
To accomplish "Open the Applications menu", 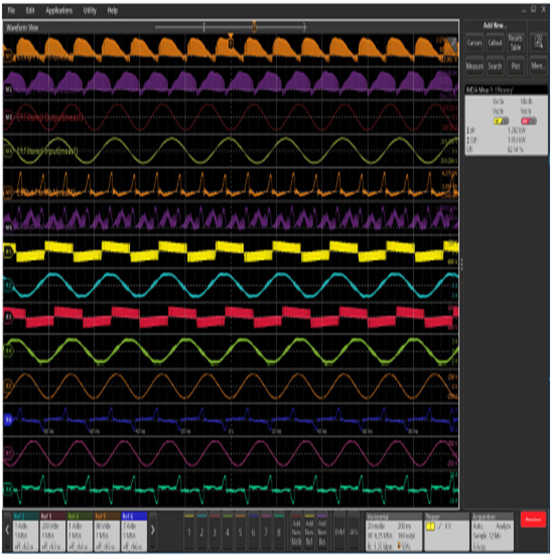I will [x=59, y=11].
